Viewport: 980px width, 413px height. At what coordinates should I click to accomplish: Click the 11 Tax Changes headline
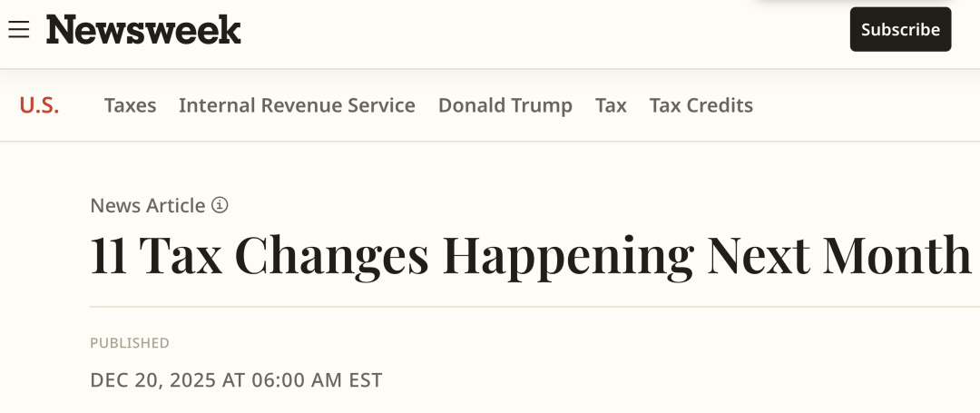point(530,256)
